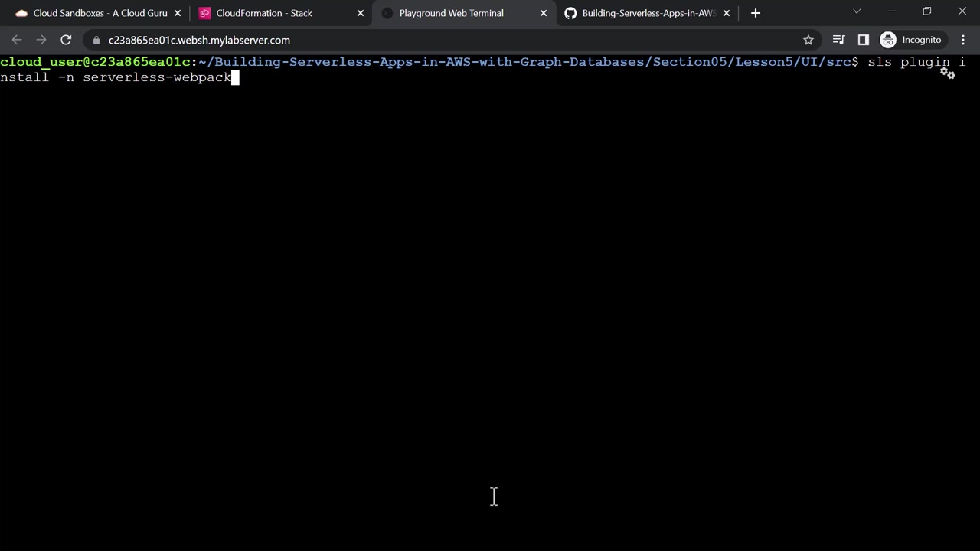This screenshot has height=551, width=980.
Task: Go forward to next page
Action: point(41,40)
